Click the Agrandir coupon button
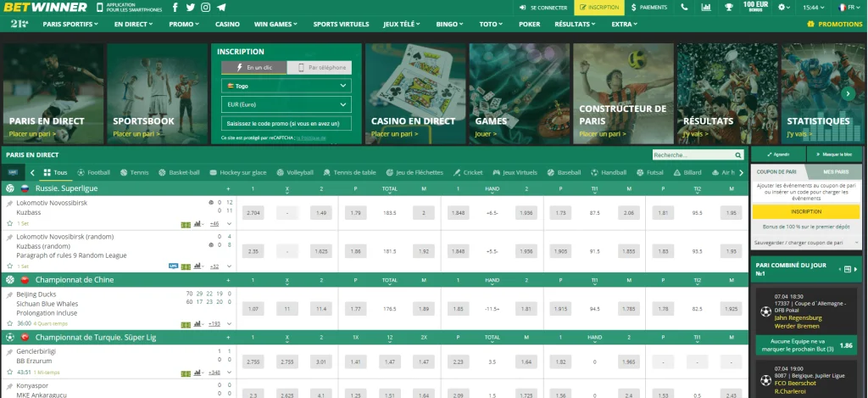868x398 pixels. [778, 154]
